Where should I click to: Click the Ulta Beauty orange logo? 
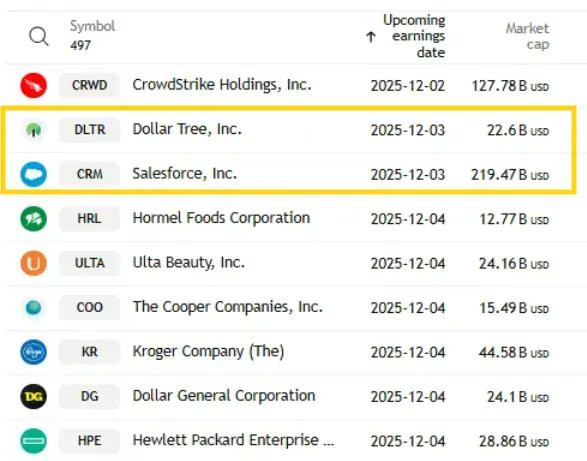(34, 263)
